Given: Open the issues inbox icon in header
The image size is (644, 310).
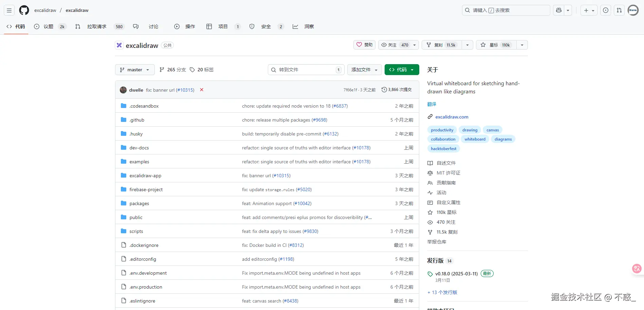Looking at the screenshot, I should [x=605, y=10].
